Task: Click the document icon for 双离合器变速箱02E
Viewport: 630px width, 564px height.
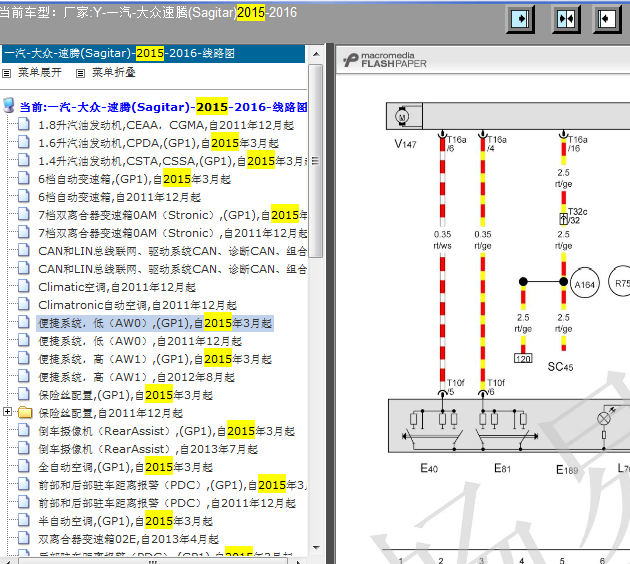Action: pyautogui.click(x=24, y=538)
